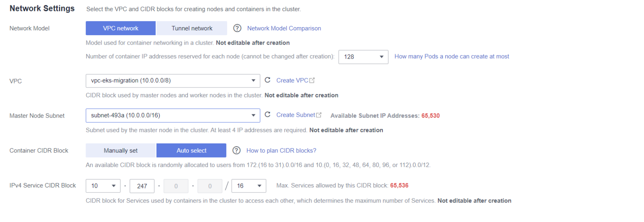This screenshot has width=644, height=222.
Task: Switch to Tunnel network model
Action: [192, 28]
